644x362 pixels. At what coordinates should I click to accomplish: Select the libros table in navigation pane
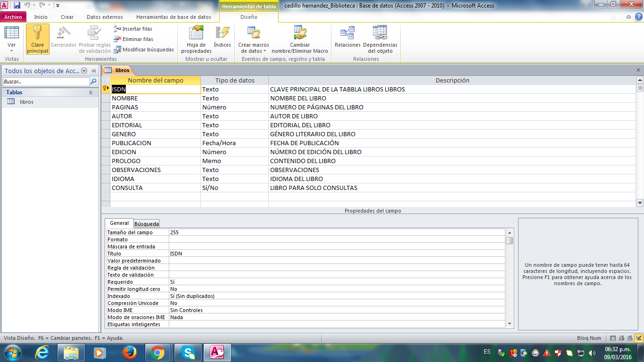(26, 102)
